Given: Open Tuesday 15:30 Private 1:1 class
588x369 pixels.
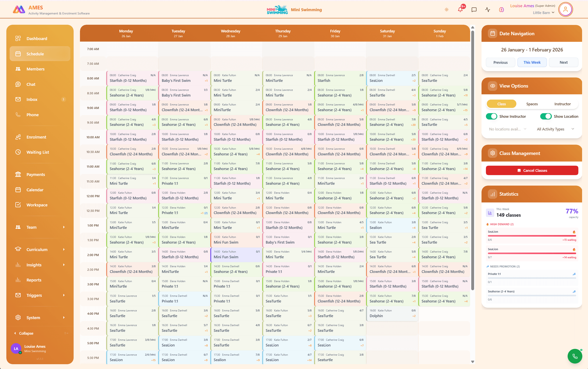Looking at the screenshot, I should pos(184,299).
